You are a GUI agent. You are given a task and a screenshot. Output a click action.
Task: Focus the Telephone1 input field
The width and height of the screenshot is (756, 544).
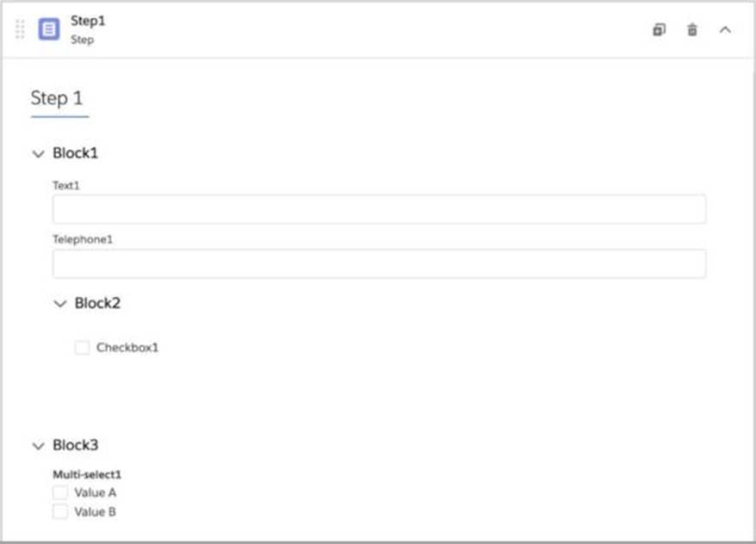[379, 263]
